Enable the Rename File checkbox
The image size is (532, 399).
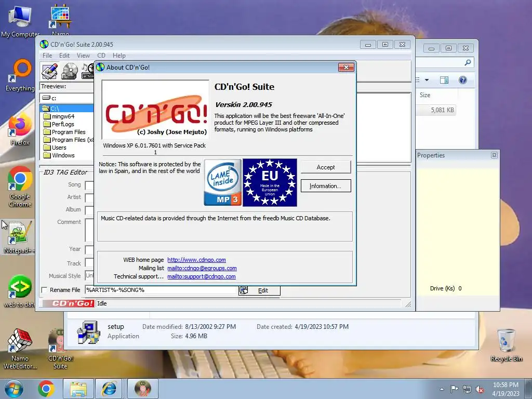(44, 290)
